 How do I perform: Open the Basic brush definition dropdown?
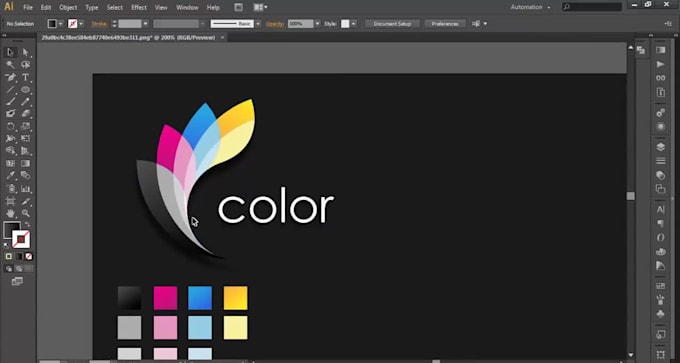tap(258, 24)
